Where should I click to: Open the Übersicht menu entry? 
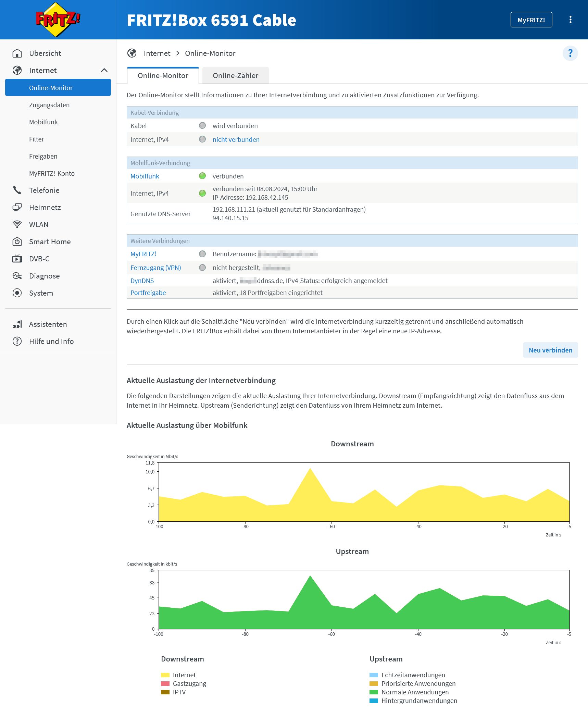coord(45,53)
